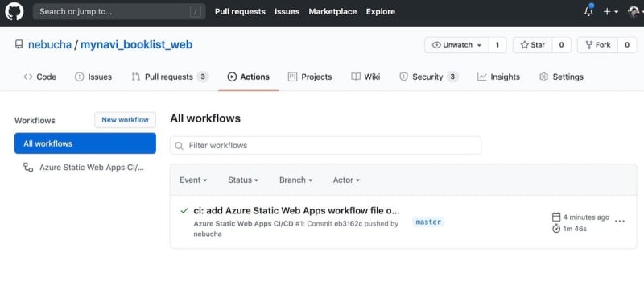Switch to the Security tab
This screenshot has width=644, height=294.
[x=429, y=77]
